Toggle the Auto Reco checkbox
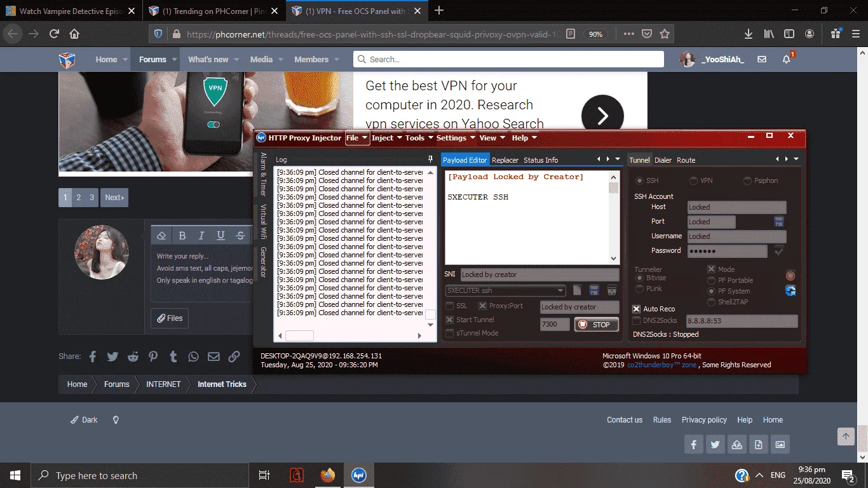The width and height of the screenshot is (868, 488). pos(637,309)
